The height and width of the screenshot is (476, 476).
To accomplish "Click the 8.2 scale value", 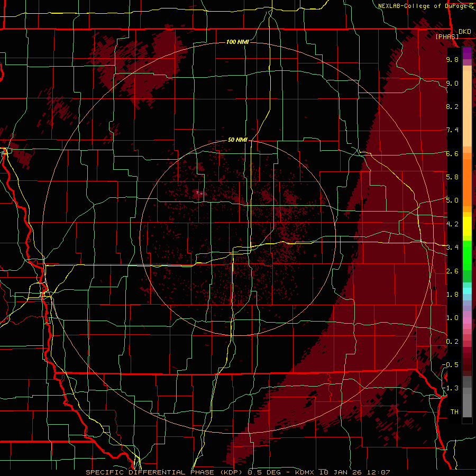I will click(x=452, y=106).
